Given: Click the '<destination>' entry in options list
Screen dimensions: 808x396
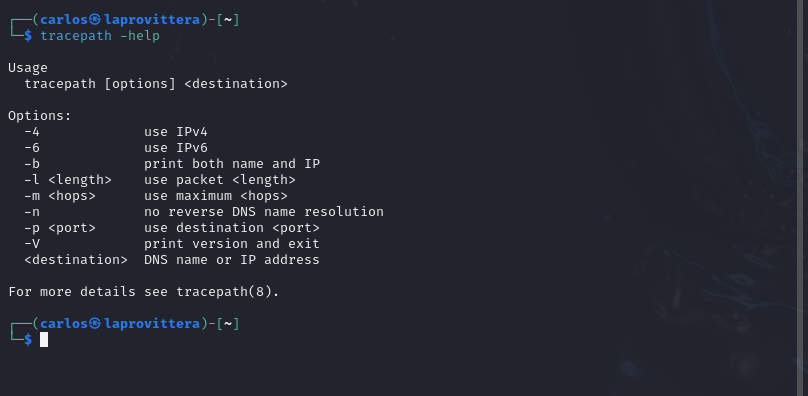Looking at the screenshot, I should (76, 260).
